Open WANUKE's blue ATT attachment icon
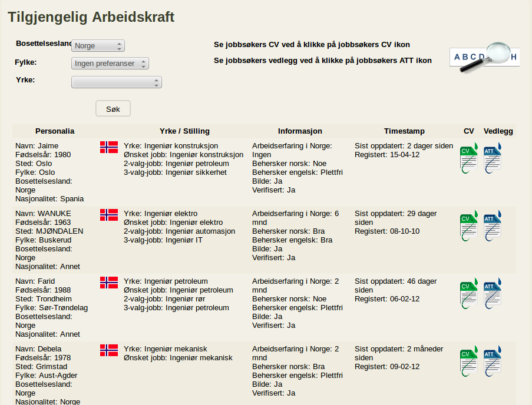This screenshot has height=405, width=532. (493, 225)
